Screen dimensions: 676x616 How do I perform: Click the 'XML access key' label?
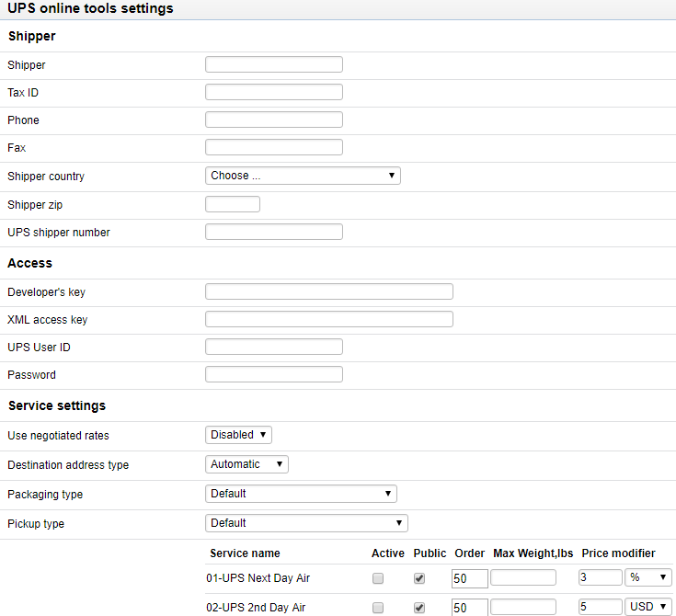click(48, 320)
